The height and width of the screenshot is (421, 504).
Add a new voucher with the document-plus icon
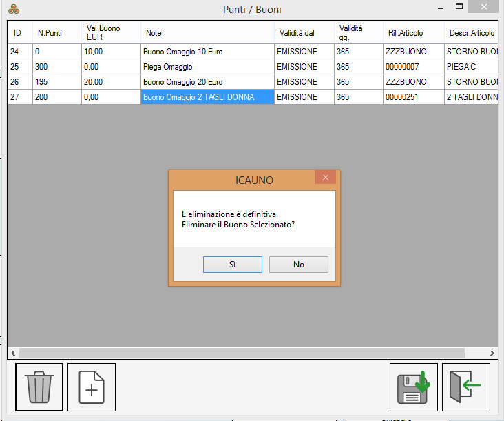[x=92, y=387]
